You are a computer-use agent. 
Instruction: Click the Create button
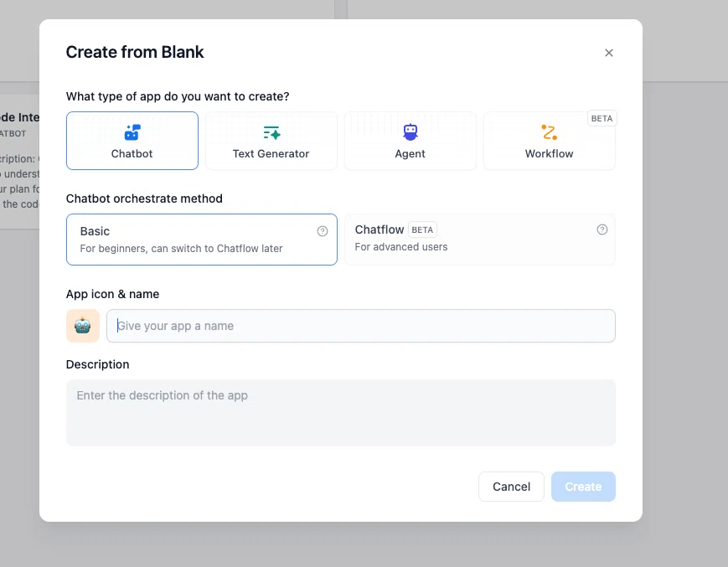(583, 487)
